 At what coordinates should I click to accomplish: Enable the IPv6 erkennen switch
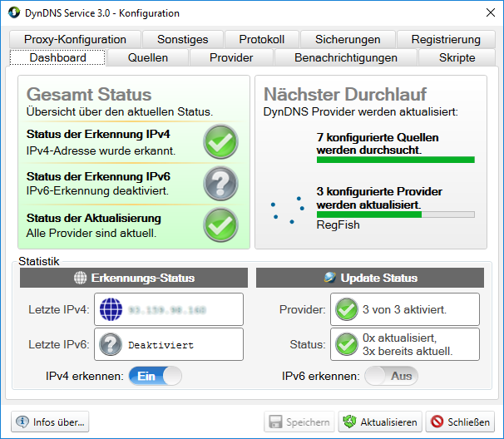point(391,376)
